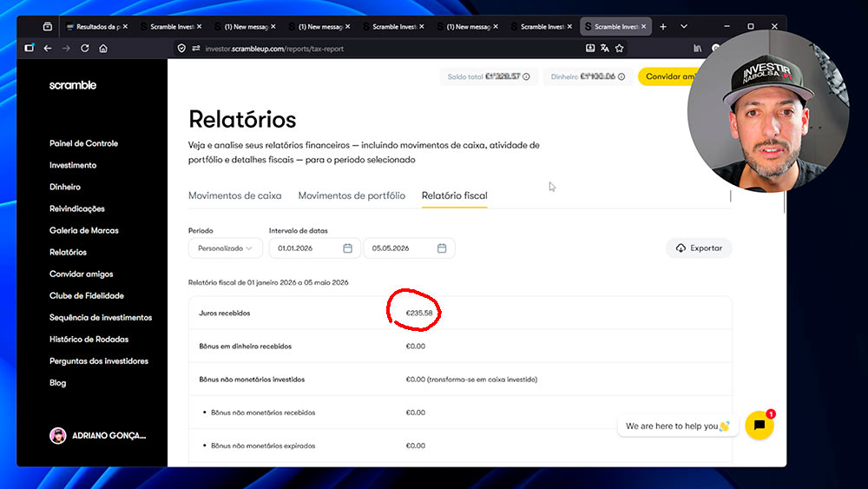The width and height of the screenshot is (868, 489).
Task: Open Sequência de investimentos in the sidebar
Action: tap(100, 317)
